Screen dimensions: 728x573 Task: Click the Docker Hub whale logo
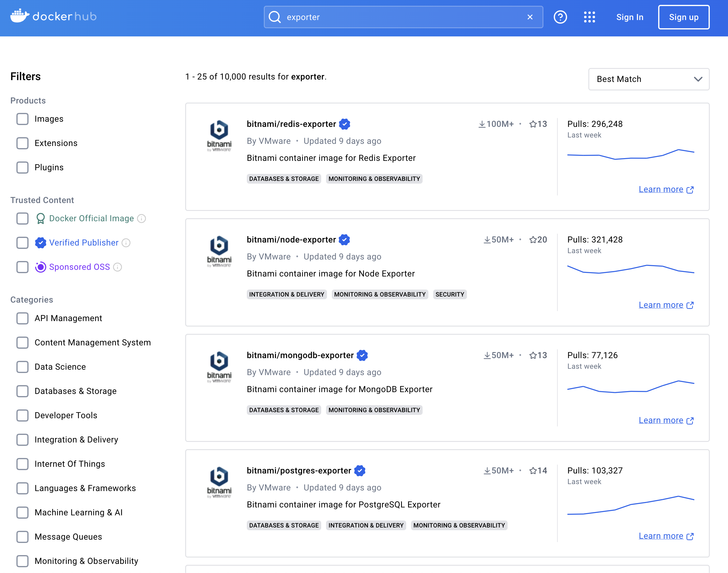coord(20,16)
